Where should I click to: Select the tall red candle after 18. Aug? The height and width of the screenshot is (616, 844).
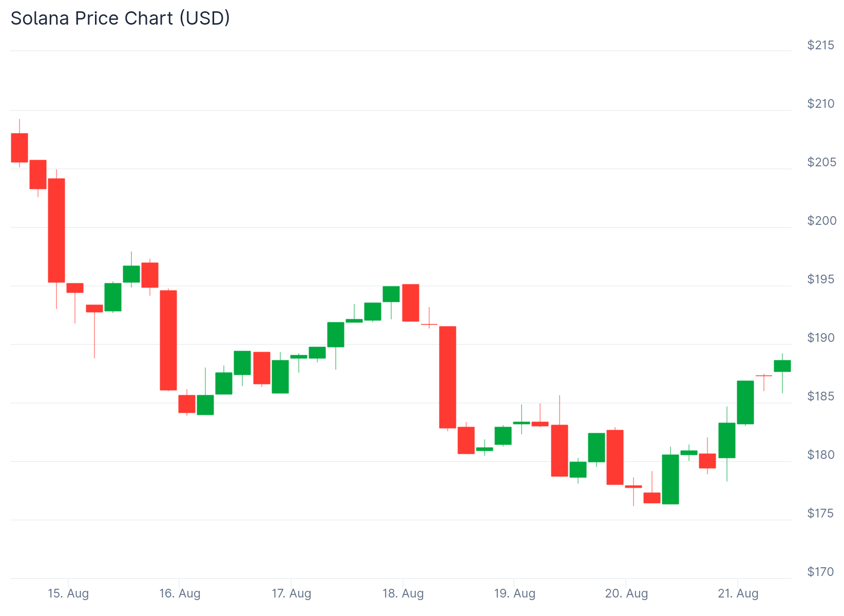pyautogui.click(x=448, y=377)
